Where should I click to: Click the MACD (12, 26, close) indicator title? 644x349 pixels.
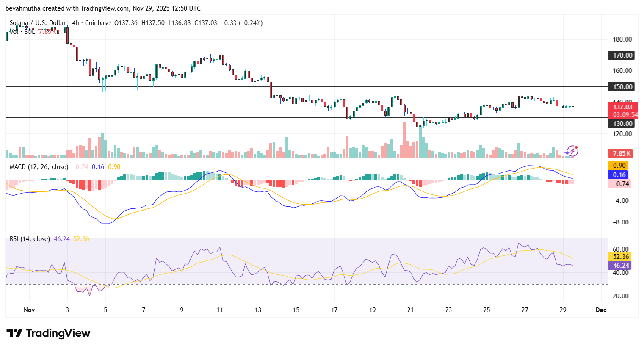tap(38, 166)
